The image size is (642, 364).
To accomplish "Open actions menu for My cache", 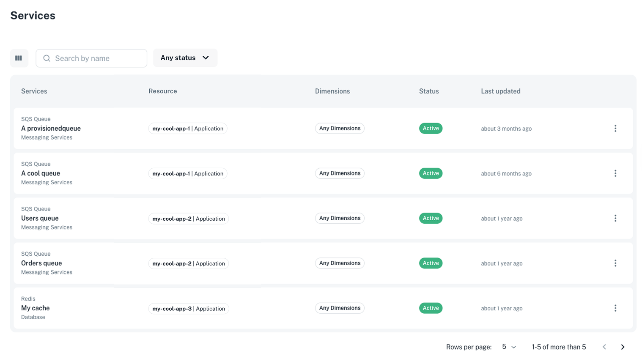I will point(615,308).
